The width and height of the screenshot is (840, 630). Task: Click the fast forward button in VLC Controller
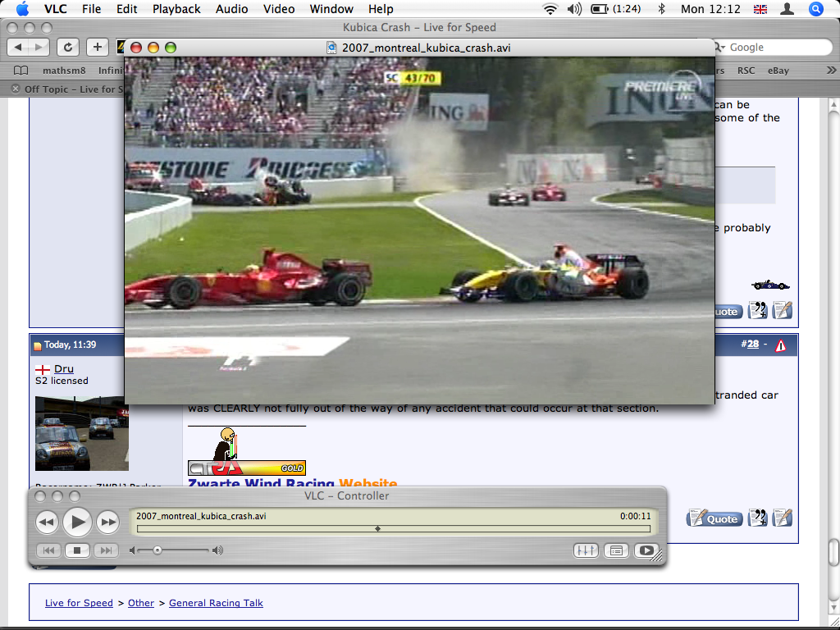tap(108, 522)
